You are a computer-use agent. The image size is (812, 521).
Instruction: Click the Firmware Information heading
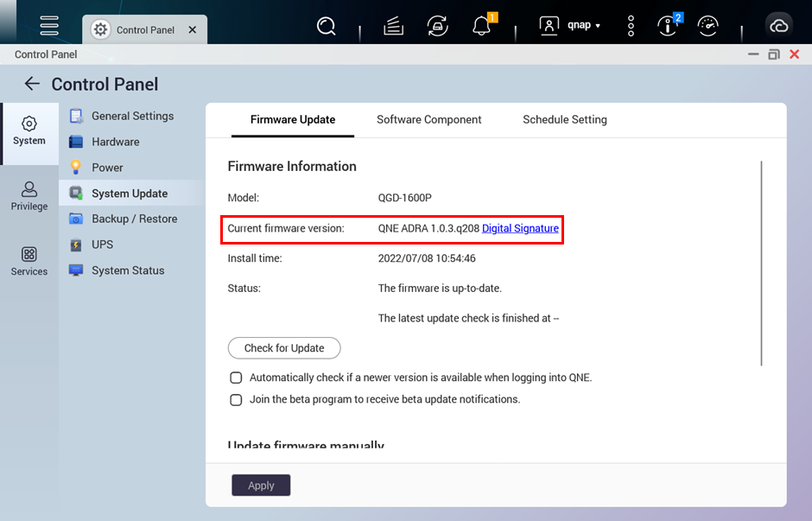[292, 166]
